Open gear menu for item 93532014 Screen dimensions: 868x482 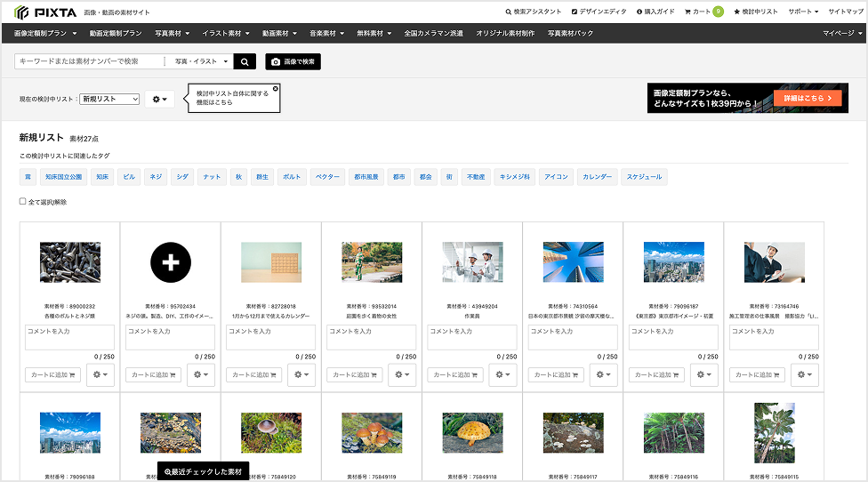(x=402, y=374)
